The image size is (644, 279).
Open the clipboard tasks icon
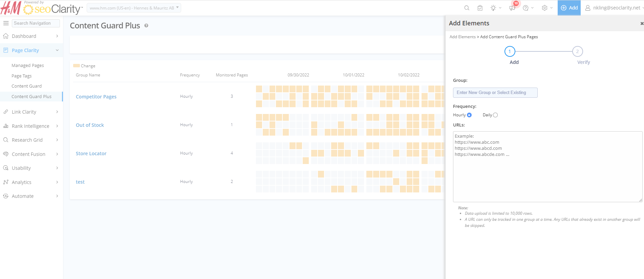pos(480,8)
